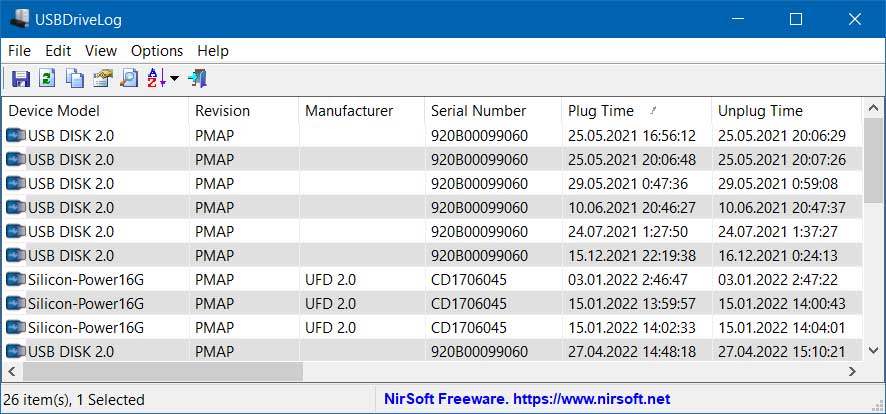Click drive icon of row plugged 25.05.2021 20:06:48
886x414 pixels.
pyautogui.click(x=16, y=159)
